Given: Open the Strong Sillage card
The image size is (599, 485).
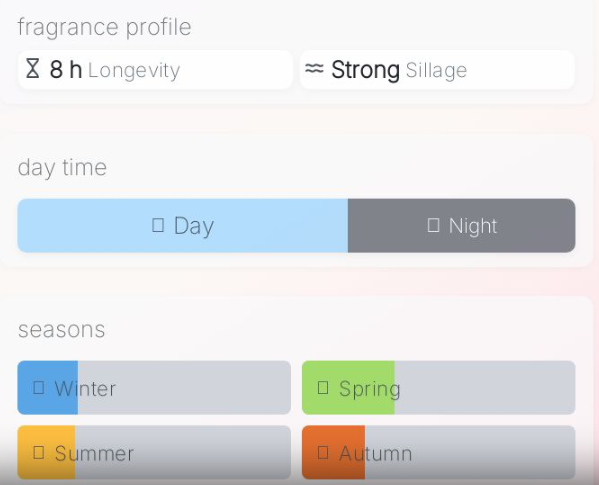Looking at the screenshot, I should point(437,70).
